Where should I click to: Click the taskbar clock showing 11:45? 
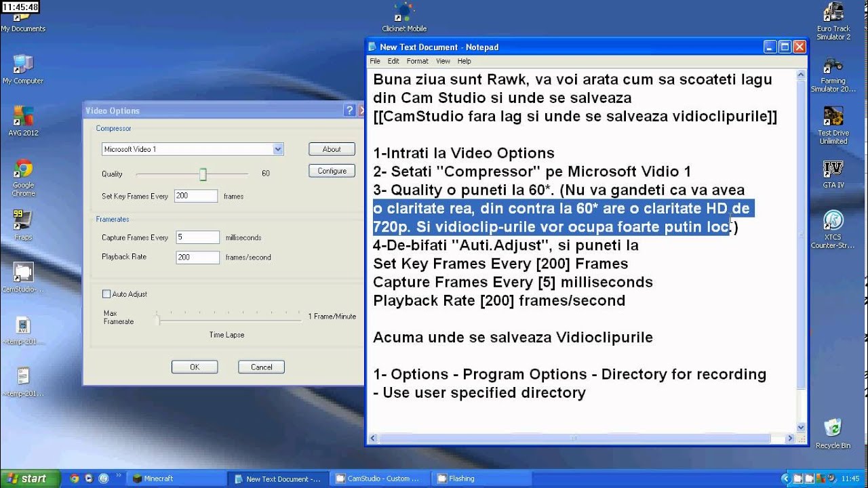tap(850, 479)
